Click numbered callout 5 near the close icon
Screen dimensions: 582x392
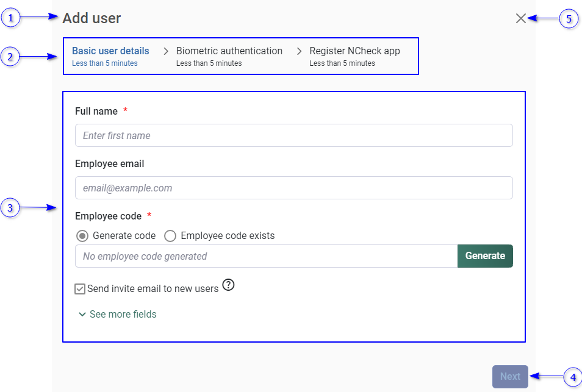(x=569, y=19)
